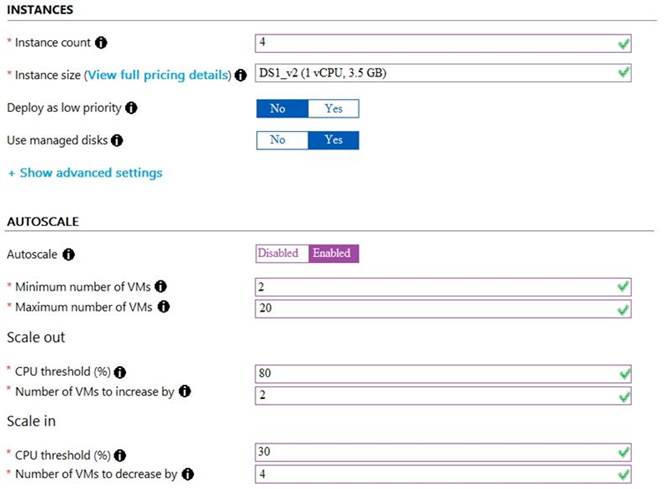
Task: Click info icon for Maximum number of VMs
Action: coord(163,307)
